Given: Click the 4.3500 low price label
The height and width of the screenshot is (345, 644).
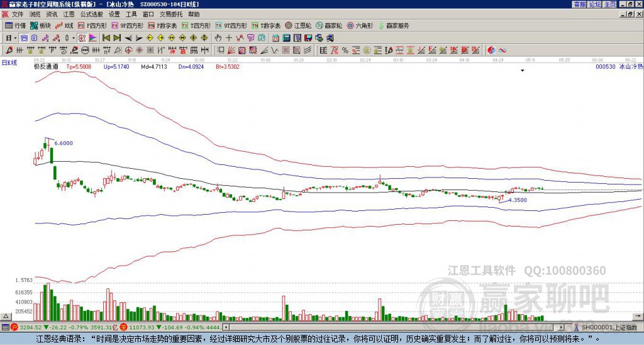Looking at the screenshot, I should [517, 200].
